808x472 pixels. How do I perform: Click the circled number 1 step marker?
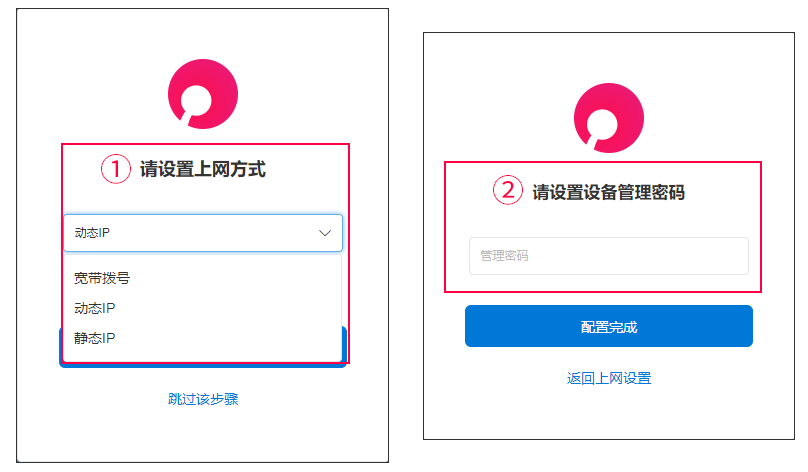pos(115,169)
